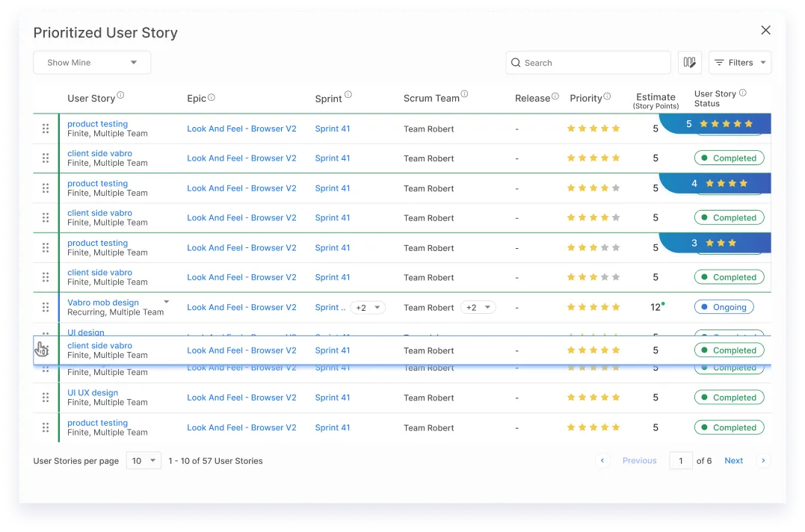The image size is (805, 532).
Task: Toggle the Ongoing status pill for Vabro mob design
Action: 724,307
